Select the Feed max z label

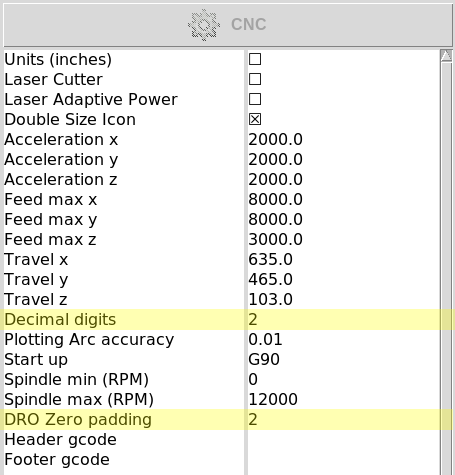click(x=50, y=239)
